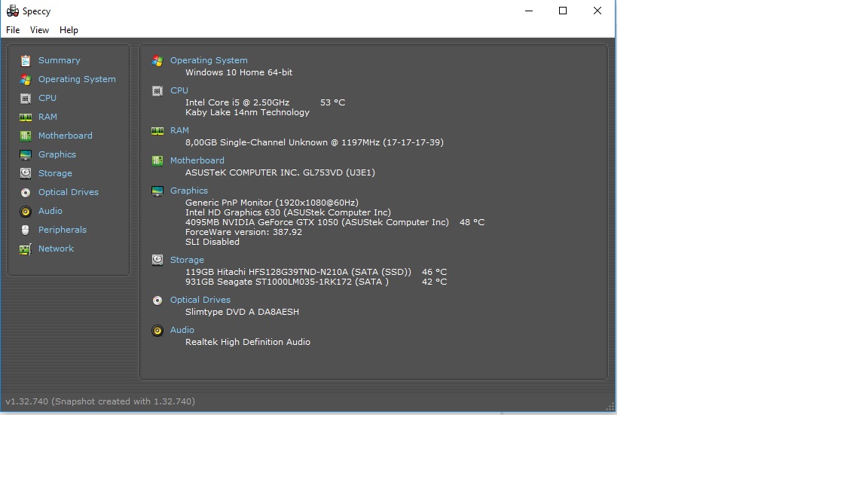This screenshot has height=488, width=868.
Task: Click the 931GB Seagate drive line
Action: [287, 282]
